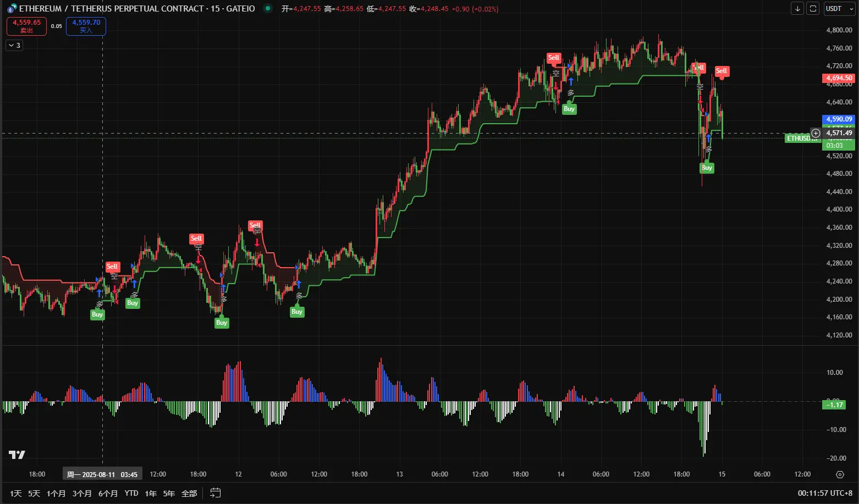The width and height of the screenshot is (859, 504).
Task: Click the Sell signal label near 18:00 before the 12th
Action: click(196, 239)
